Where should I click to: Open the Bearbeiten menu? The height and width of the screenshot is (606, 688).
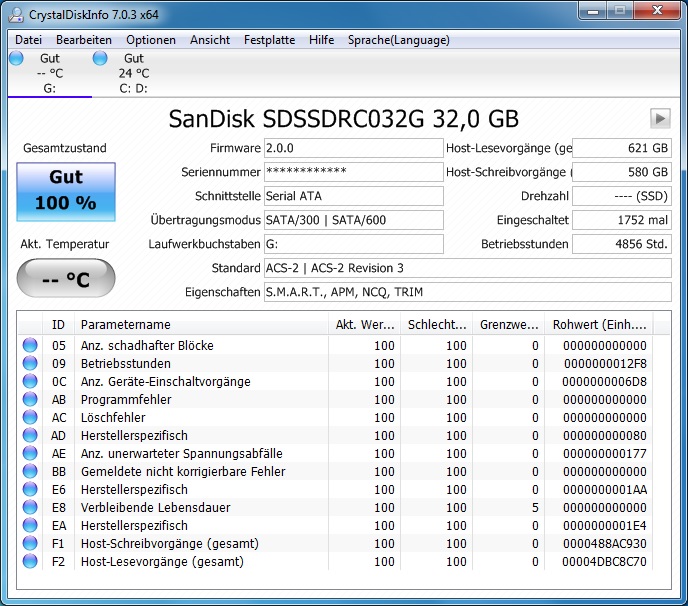coord(84,40)
